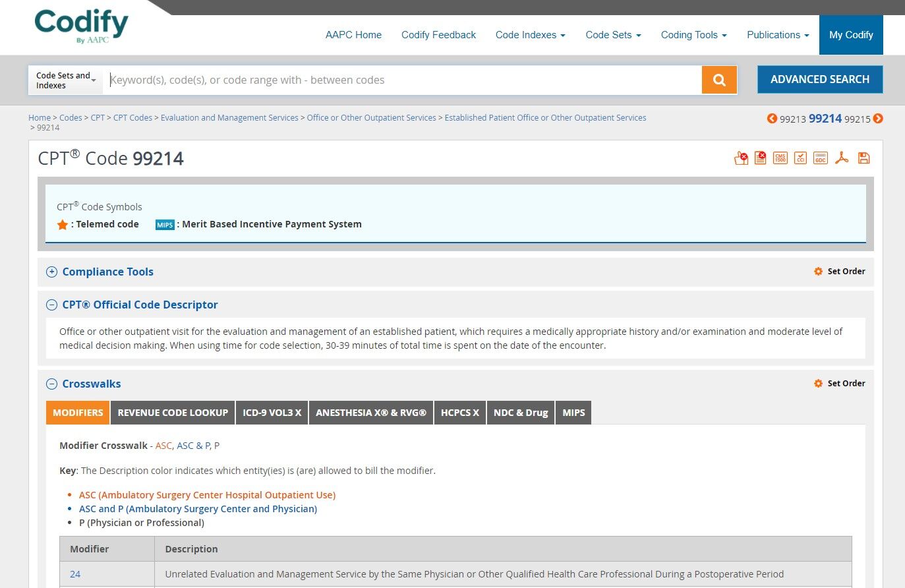Switch to HCPCS X tab
Image resolution: width=905 pixels, height=588 pixels.
click(460, 413)
